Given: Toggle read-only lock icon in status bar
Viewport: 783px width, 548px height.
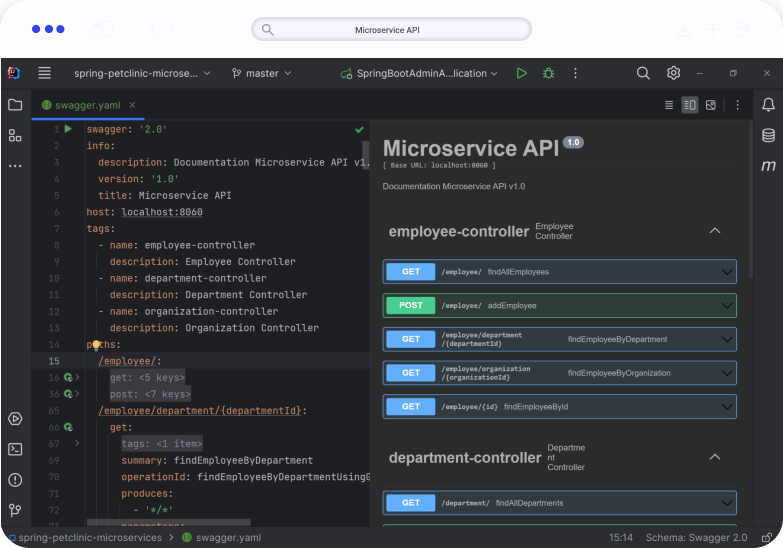Looking at the screenshot, I should (x=767, y=538).
